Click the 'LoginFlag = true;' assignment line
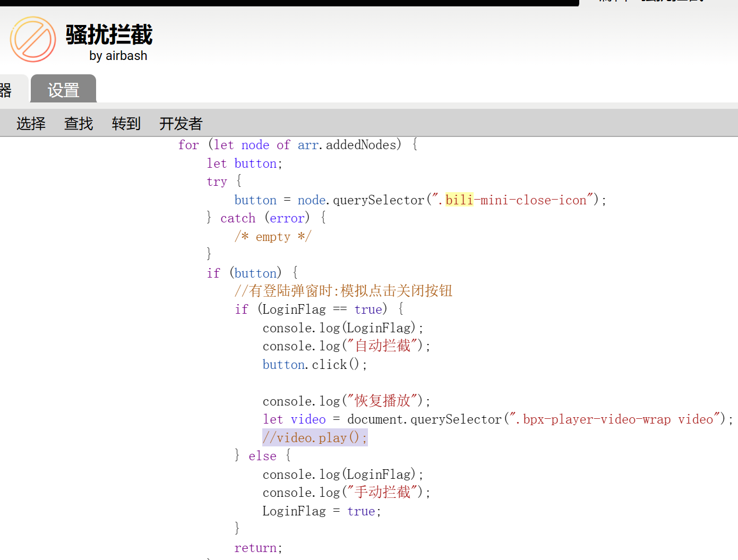The width and height of the screenshot is (738, 560). (321, 511)
